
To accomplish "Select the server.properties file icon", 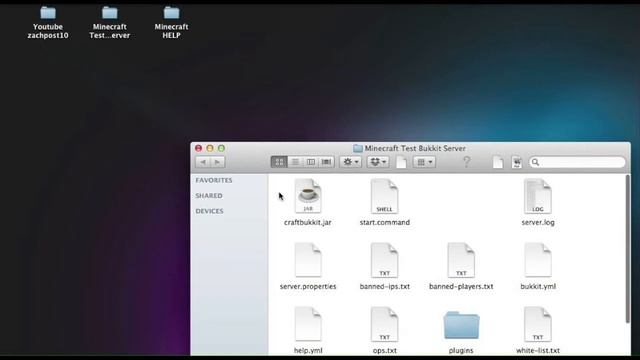I will pyautogui.click(x=308, y=260).
